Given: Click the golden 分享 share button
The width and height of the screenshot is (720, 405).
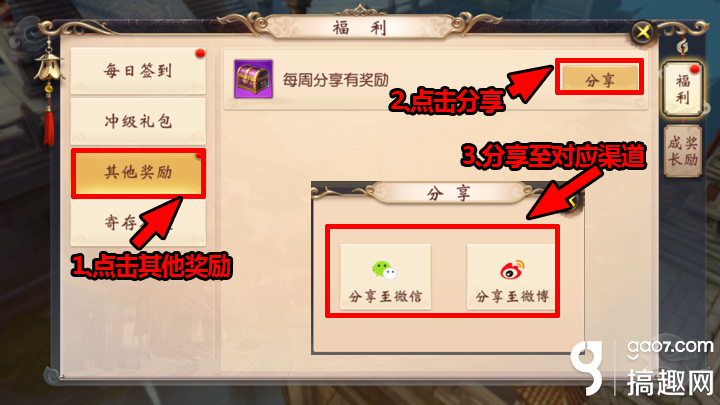Looking at the screenshot, I should pyautogui.click(x=600, y=78).
